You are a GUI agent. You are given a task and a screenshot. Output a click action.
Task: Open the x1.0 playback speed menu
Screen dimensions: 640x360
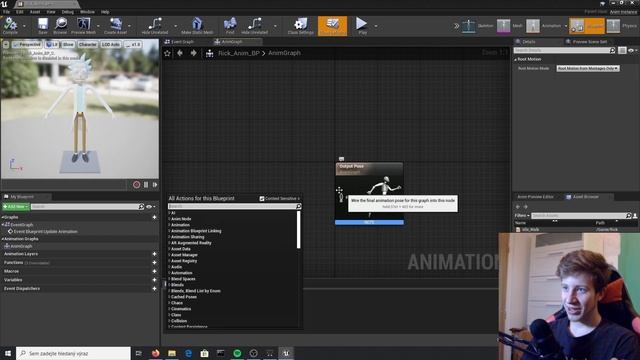[133, 44]
